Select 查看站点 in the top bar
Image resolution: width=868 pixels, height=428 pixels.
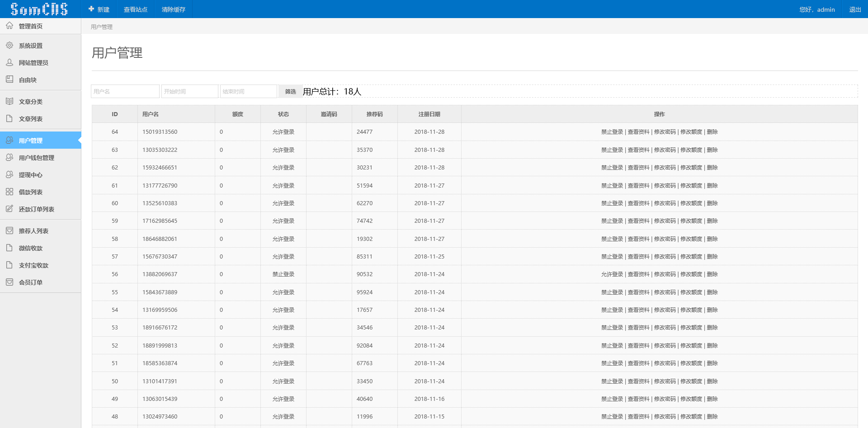click(136, 9)
